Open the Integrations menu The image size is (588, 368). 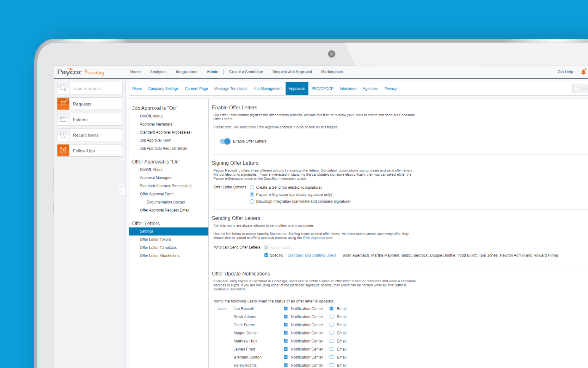tap(186, 72)
